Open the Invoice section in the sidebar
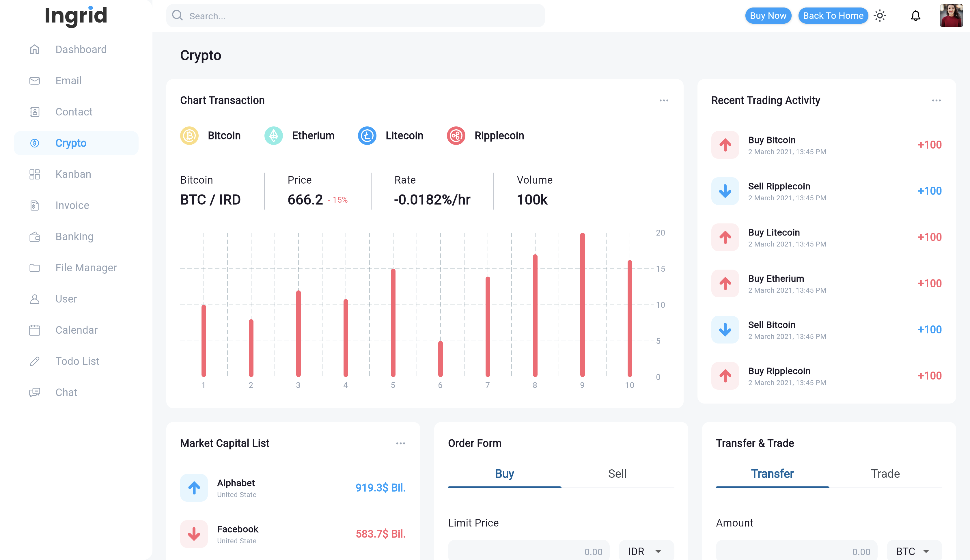Screen dimensions: 970x560 (72, 205)
